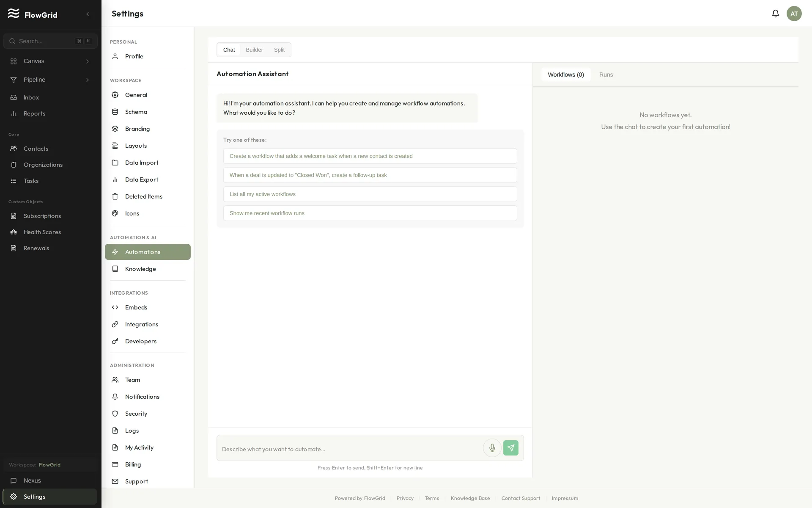
Task: Open Logs administration page
Action: 148,431
